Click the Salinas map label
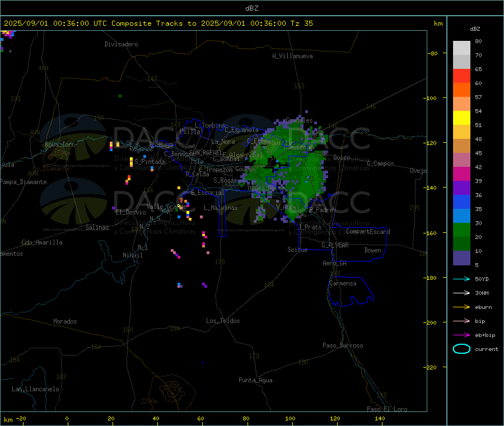The height and width of the screenshot is (426, 504). click(x=97, y=227)
